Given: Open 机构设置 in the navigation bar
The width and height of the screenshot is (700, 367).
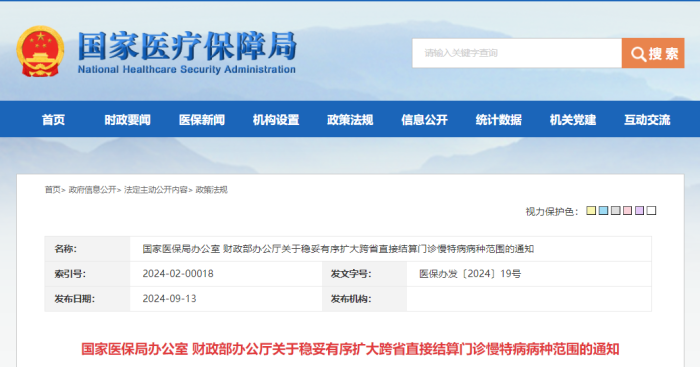Looking at the screenshot, I should (x=276, y=120).
